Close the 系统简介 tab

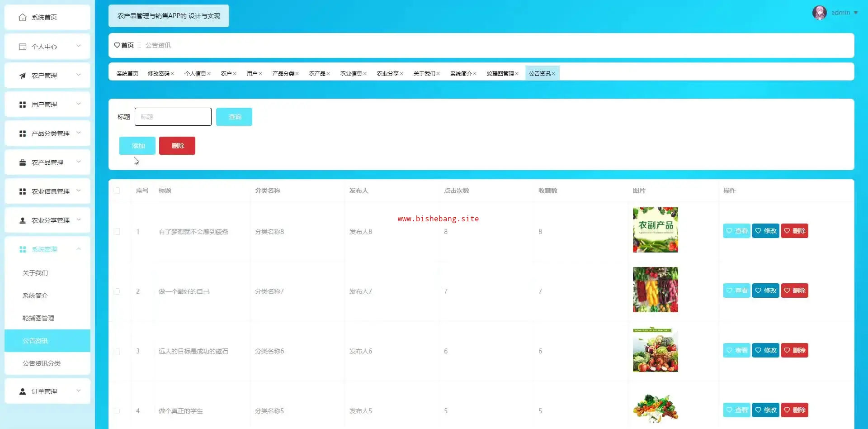click(x=475, y=74)
